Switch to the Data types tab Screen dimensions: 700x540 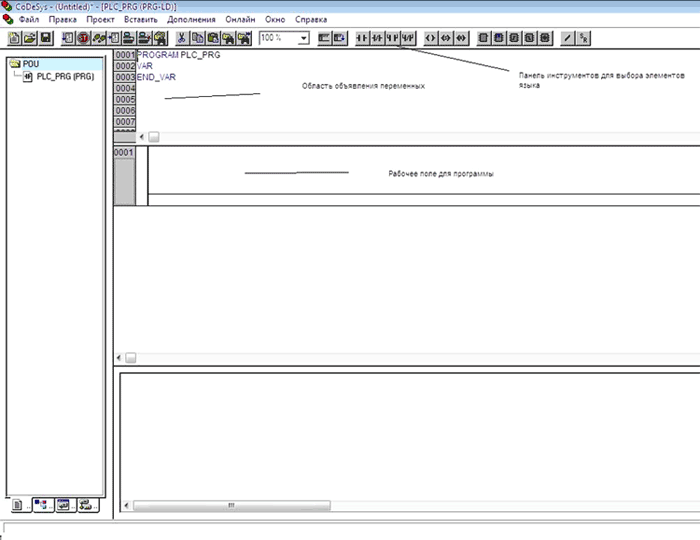click(x=43, y=505)
